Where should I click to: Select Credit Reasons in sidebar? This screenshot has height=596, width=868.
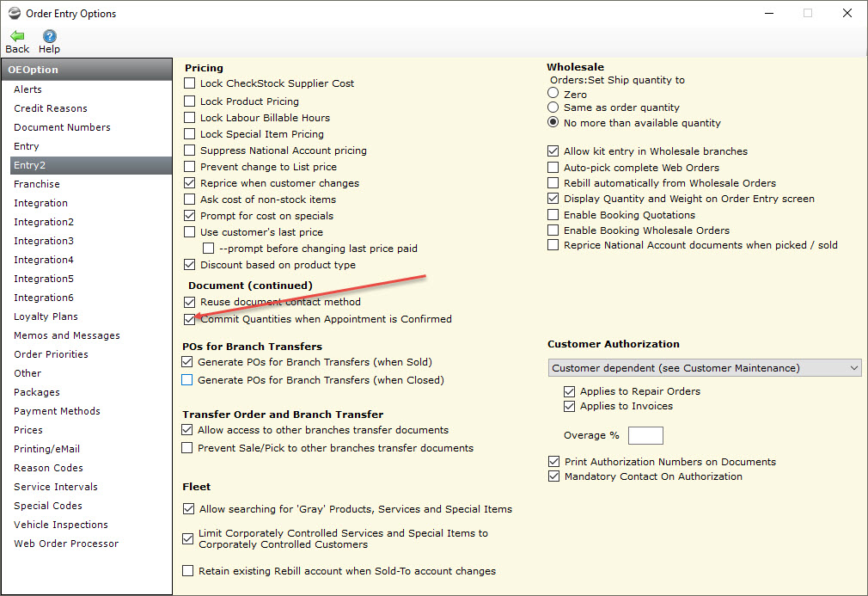pos(51,108)
